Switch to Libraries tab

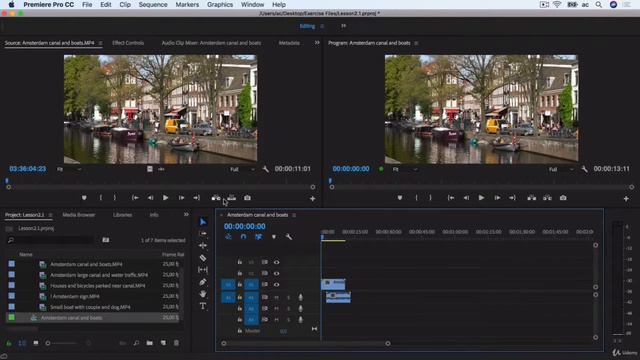(122, 215)
